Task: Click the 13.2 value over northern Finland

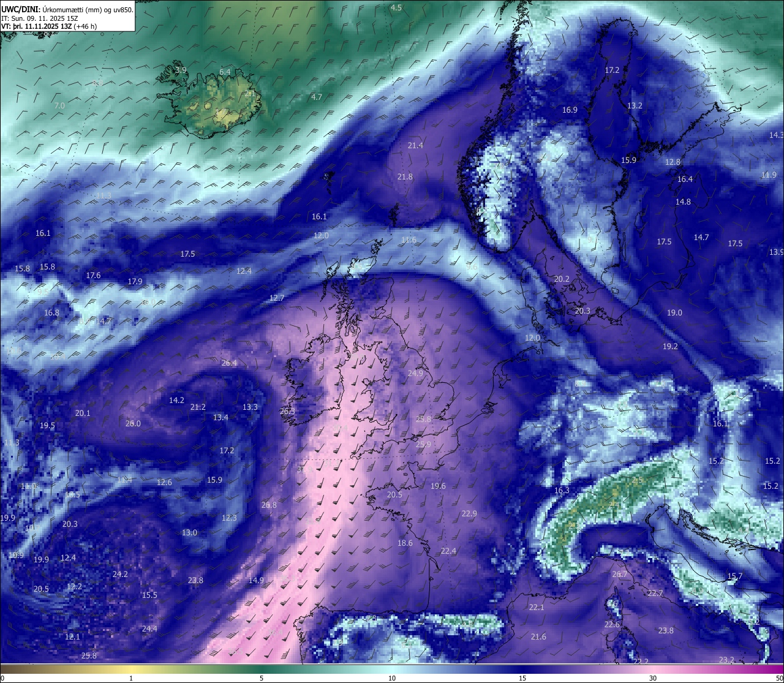Action: [x=635, y=106]
